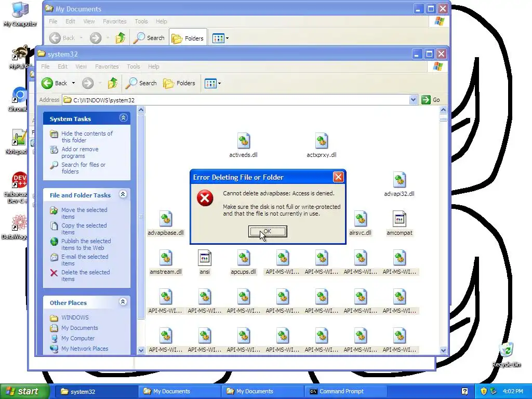Collapse the Other Places panel
This screenshot has width=532, height=399.
tap(123, 302)
